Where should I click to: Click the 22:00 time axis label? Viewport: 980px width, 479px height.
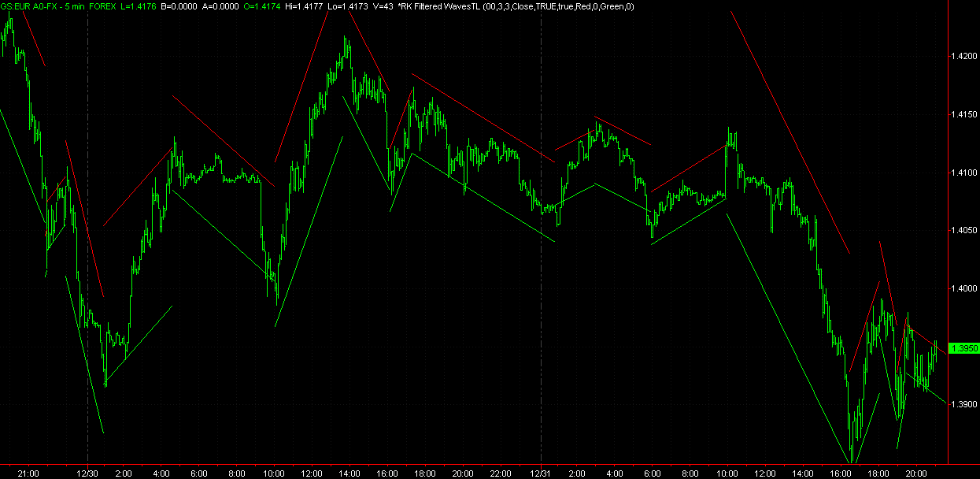coord(501,473)
